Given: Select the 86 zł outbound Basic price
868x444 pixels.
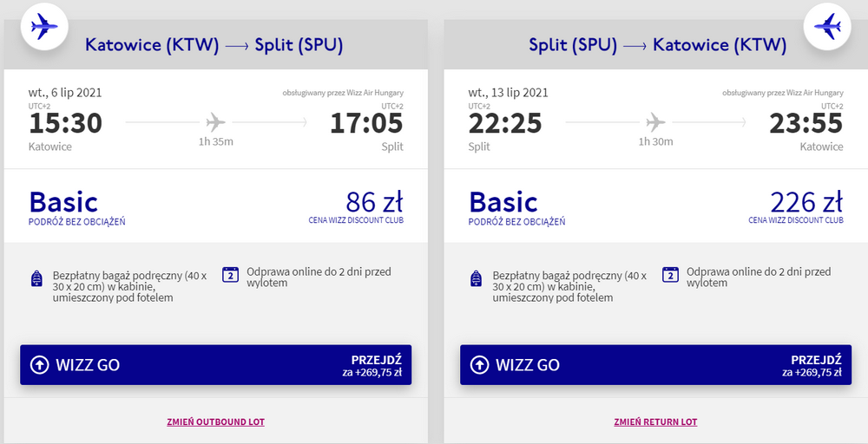Looking at the screenshot, I should click(x=374, y=202).
